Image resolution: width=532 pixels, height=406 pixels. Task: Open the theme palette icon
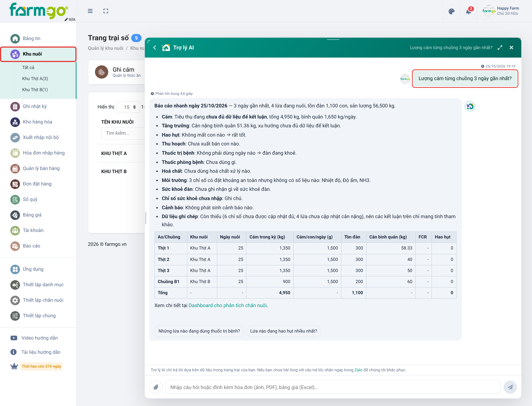click(451, 11)
